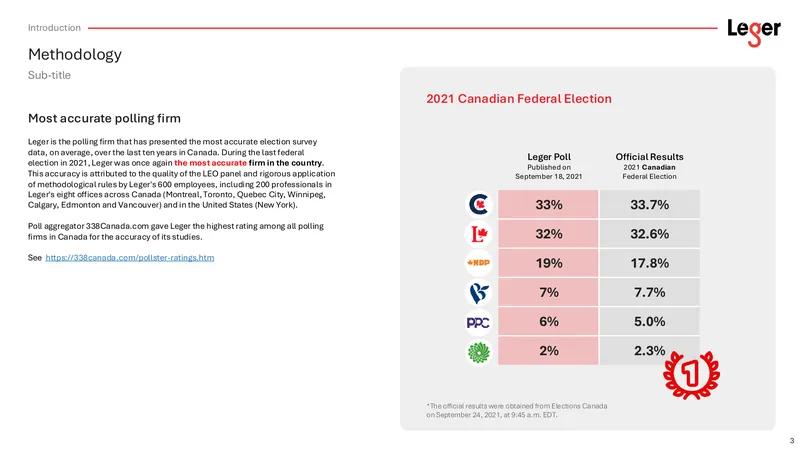The image size is (800, 450).
Task: Click the 19% Leger Poll cell
Action: point(548,263)
